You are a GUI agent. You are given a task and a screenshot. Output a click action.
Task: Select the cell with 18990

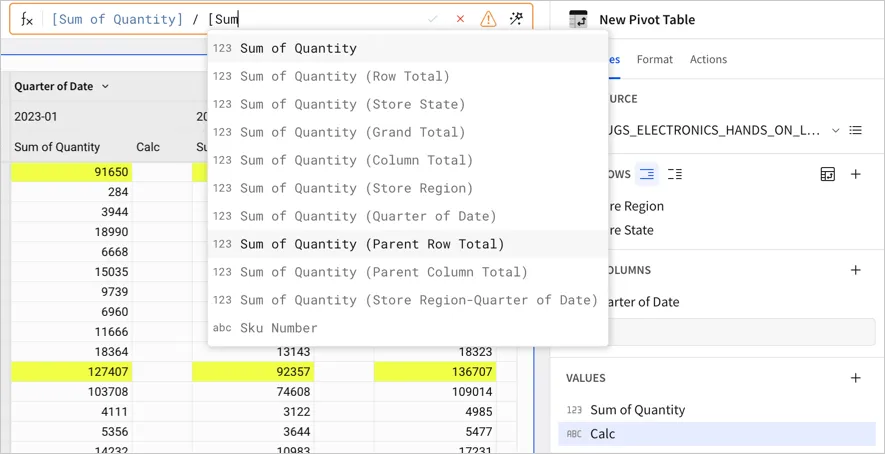point(72,232)
